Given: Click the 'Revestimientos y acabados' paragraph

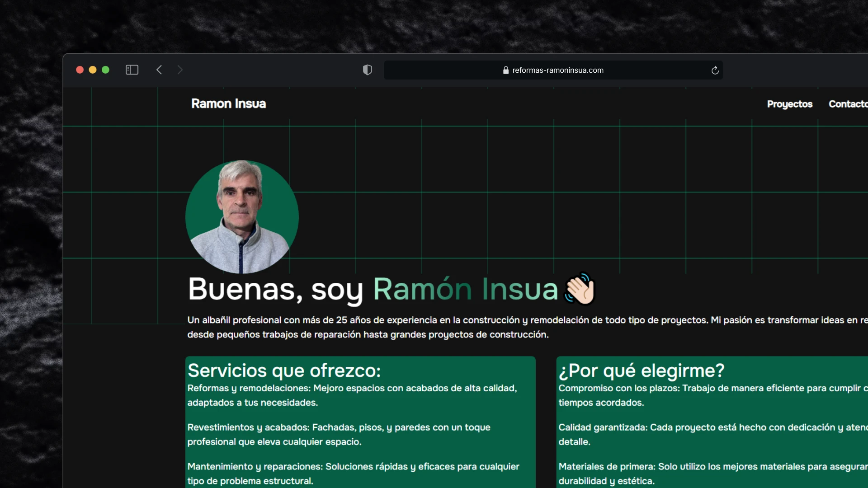Looking at the screenshot, I should 339,434.
